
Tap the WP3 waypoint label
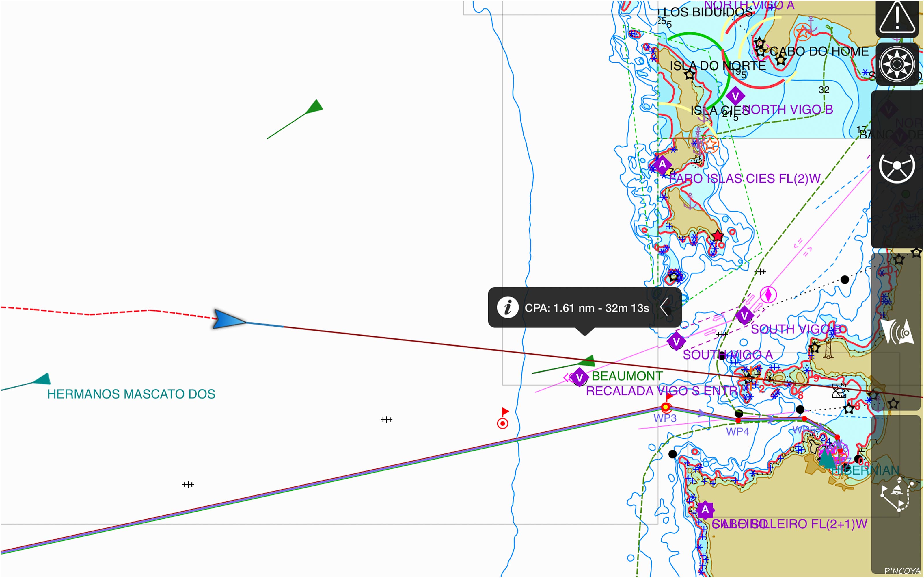[x=665, y=418]
